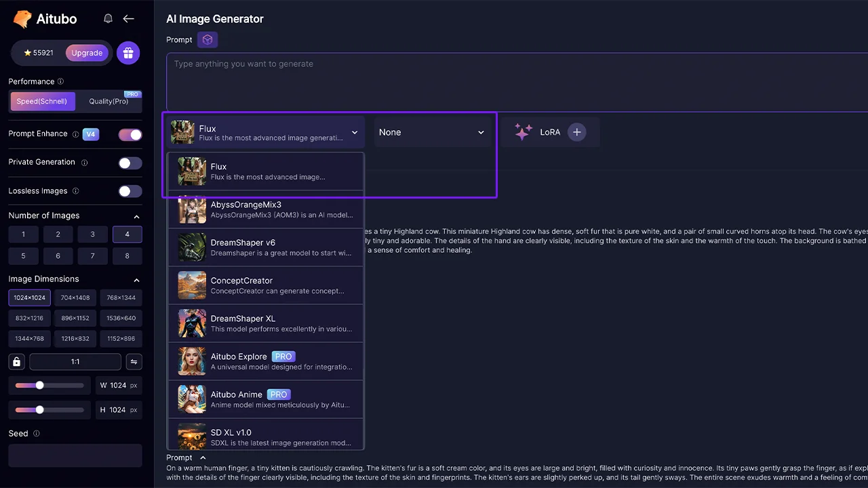Click the AI Image Generator heading
Viewport: 868px width, 488px height.
point(215,19)
